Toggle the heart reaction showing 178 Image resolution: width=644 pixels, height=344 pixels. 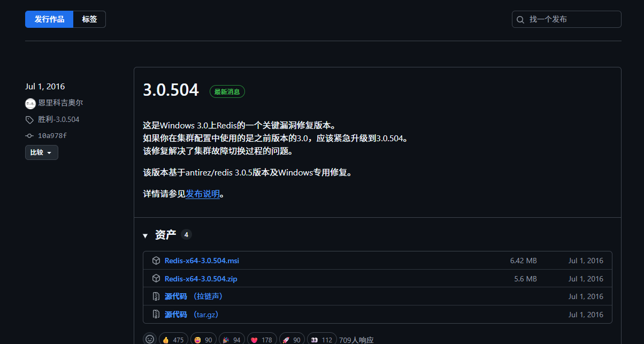click(x=262, y=339)
